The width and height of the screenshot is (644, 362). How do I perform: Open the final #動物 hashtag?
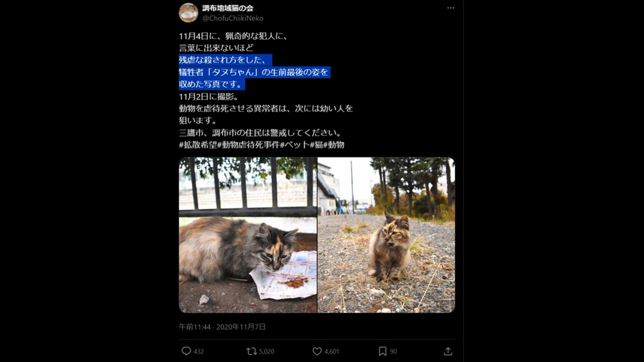click(334, 145)
